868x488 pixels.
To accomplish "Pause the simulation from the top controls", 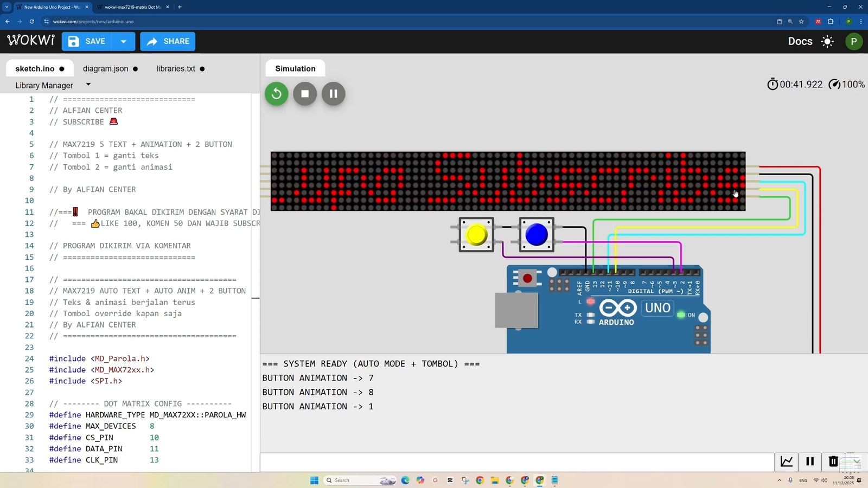I will 334,94.
